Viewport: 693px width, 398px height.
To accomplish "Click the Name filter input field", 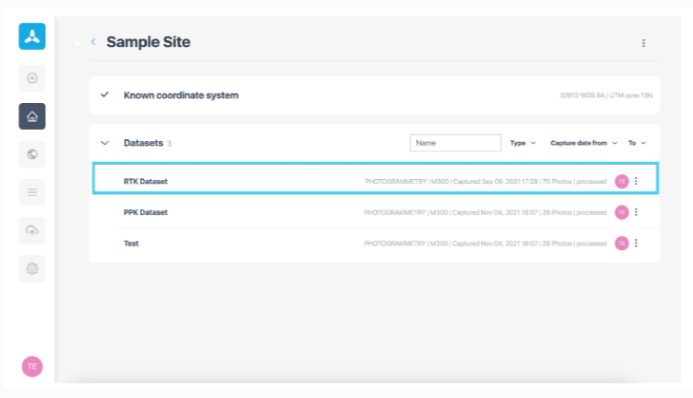I will [455, 143].
